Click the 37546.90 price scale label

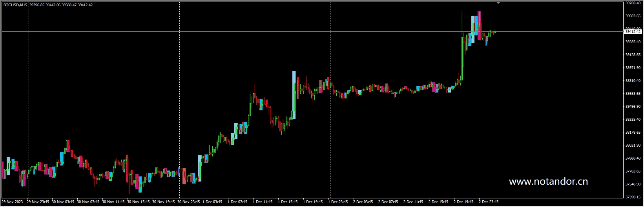pyautogui.click(x=633, y=184)
